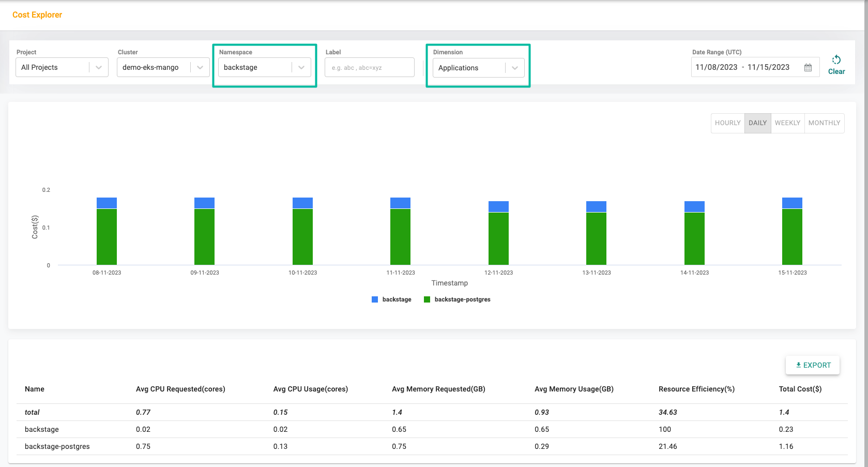Click the 21.46 efficiency value
The image size is (868, 467).
pyautogui.click(x=668, y=446)
